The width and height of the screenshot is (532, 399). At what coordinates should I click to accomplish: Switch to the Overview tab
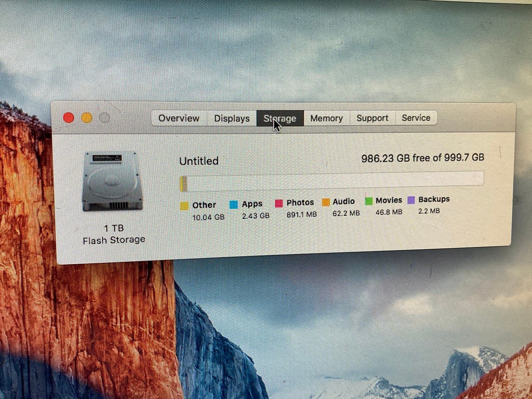[x=179, y=118]
